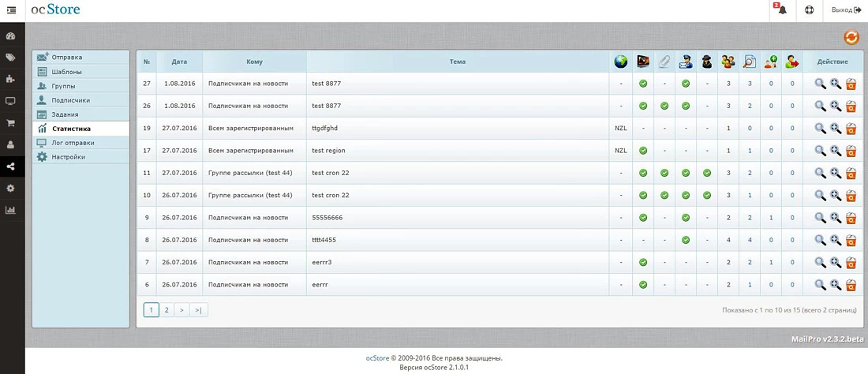Screen dimensions: 868x374
Task: View the ttgdfghd mailing with magnifier
Action: point(821,129)
